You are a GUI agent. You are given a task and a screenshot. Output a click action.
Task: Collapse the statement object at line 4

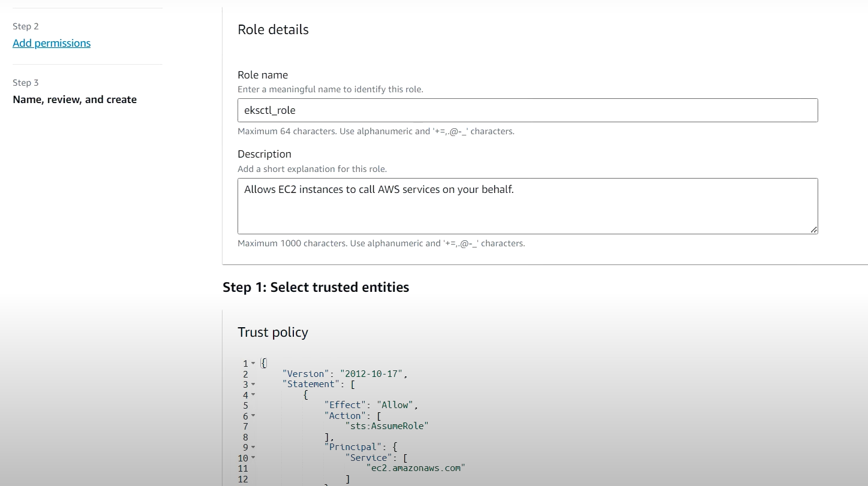pos(253,394)
